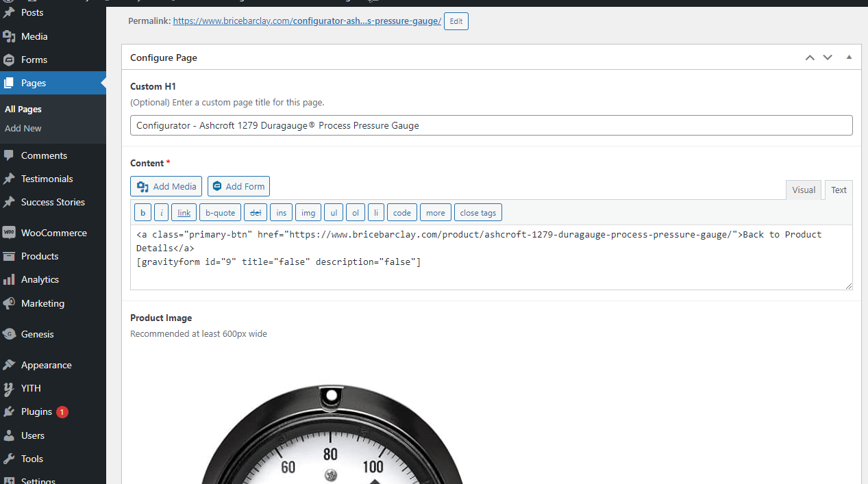Insert more tag with more button
This screenshot has width=868, height=484.
pos(436,213)
